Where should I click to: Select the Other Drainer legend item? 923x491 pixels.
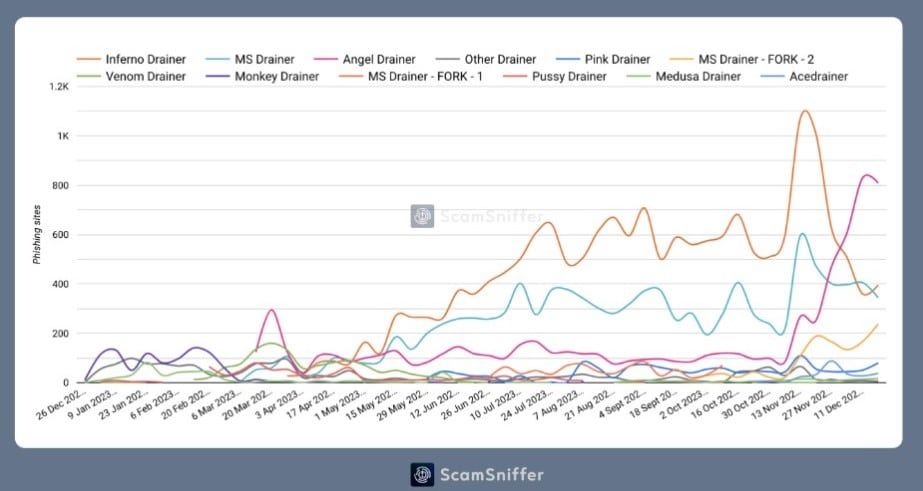click(486, 59)
